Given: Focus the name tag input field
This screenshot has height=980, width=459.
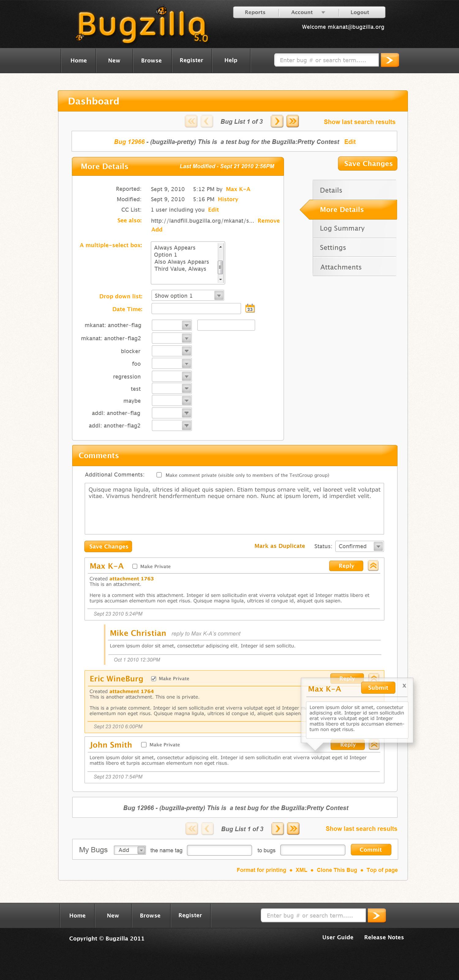Looking at the screenshot, I should point(220,850).
